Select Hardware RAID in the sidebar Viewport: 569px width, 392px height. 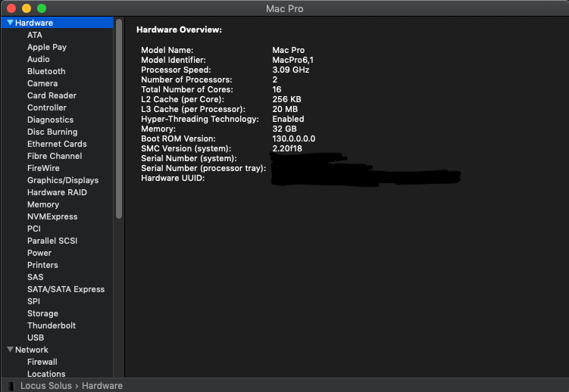[57, 192]
